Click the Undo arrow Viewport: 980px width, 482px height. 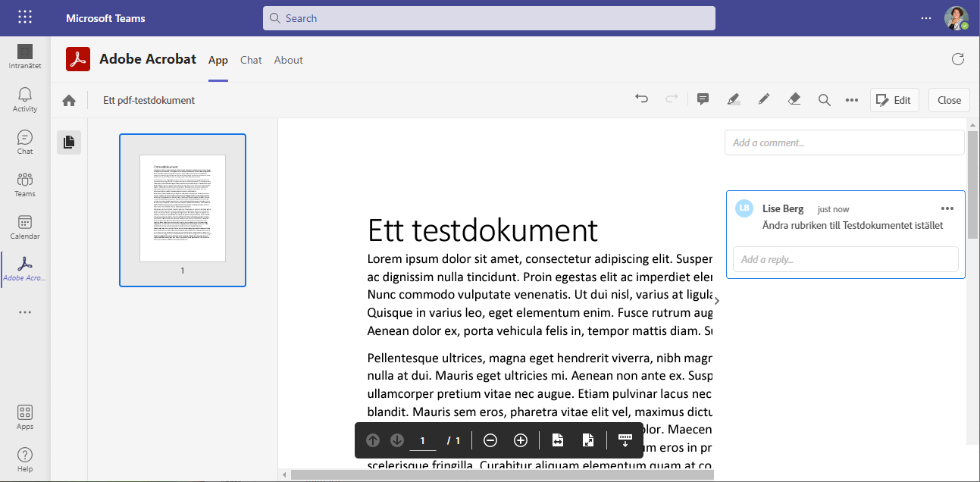(x=642, y=99)
